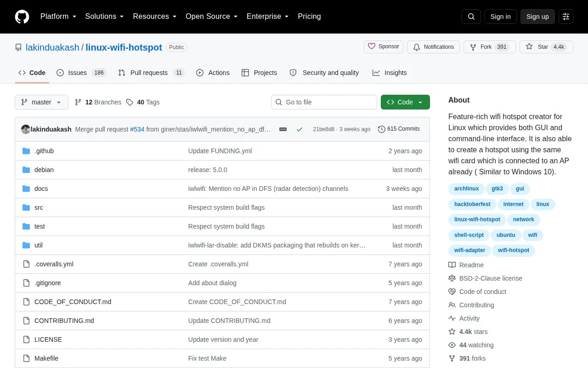View the 40 Tags list

(143, 102)
